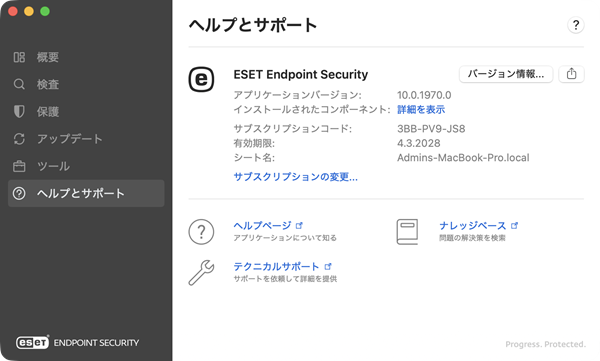Click expiration date 4.3.2028
This screenshot has height=361, width=600.
[x=419, y=143]
